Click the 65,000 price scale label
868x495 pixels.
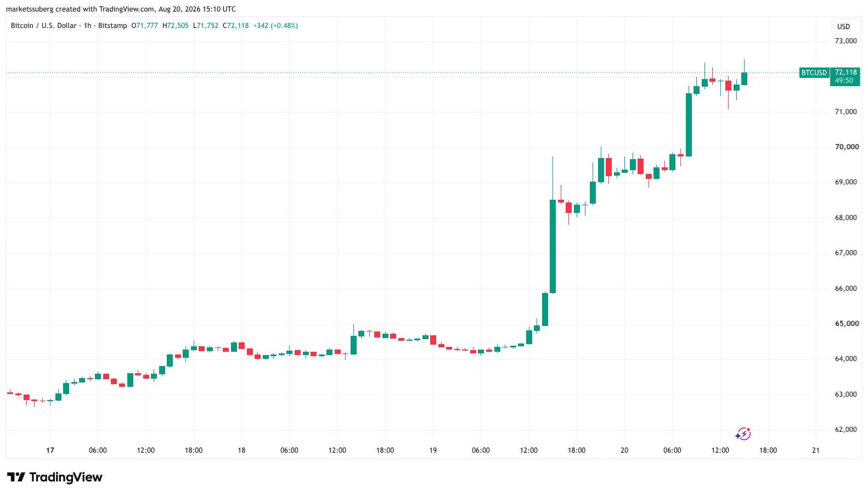tap(846, 324)
